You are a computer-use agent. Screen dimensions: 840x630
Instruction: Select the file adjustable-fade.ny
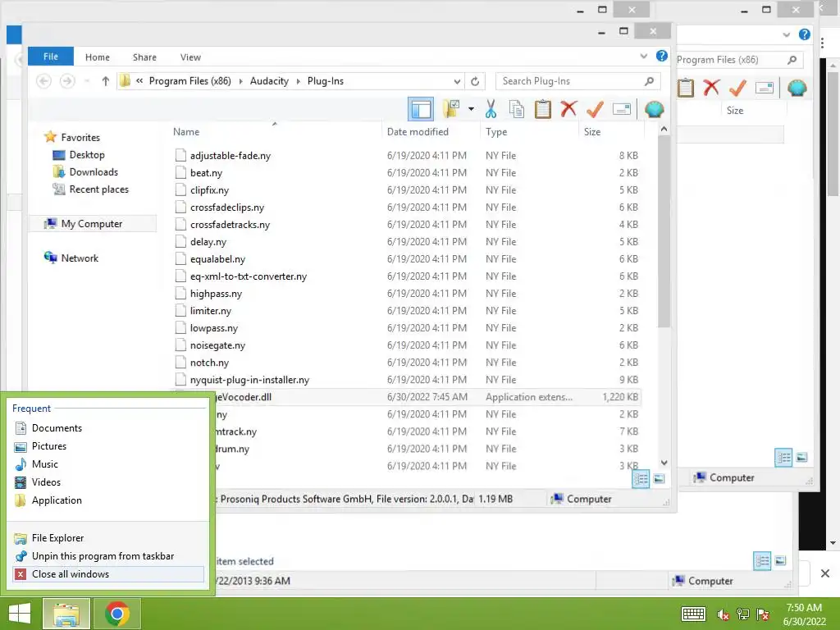[231, 156]
